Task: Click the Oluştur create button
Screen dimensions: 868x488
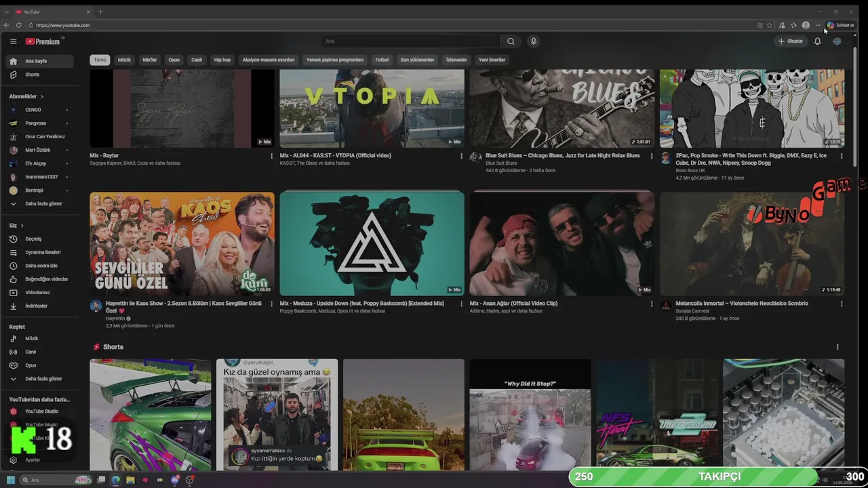Action: coord(791,41)
